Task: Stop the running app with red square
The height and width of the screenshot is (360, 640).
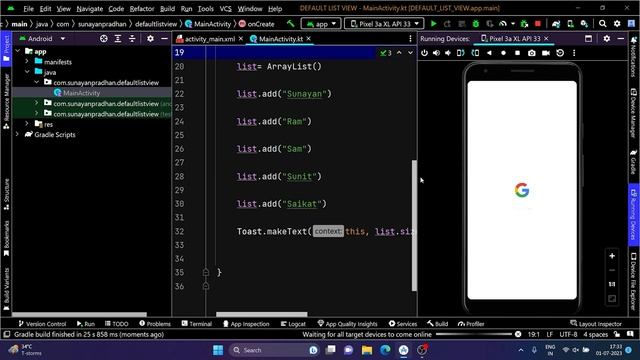Action: tap(538, 24)
